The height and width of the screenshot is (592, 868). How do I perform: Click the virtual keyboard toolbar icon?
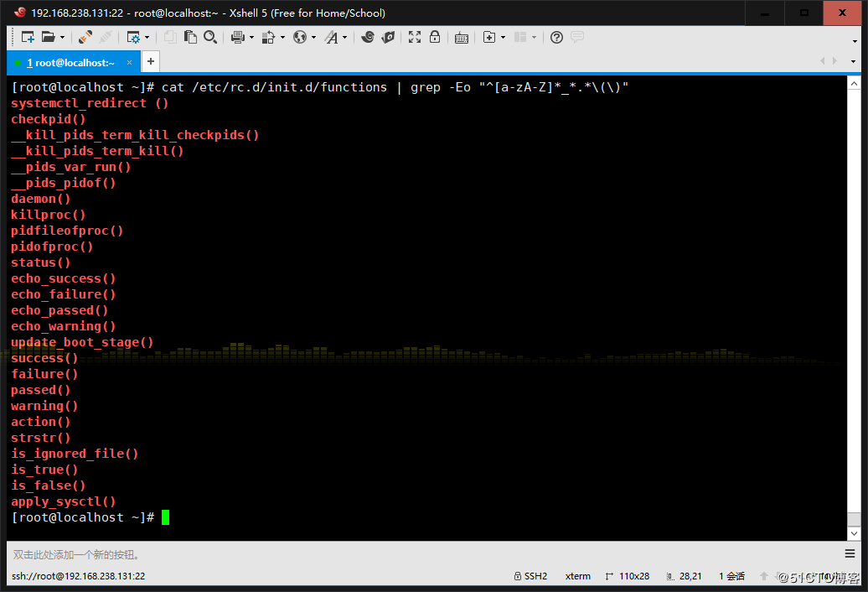click(x=462, y=37)
